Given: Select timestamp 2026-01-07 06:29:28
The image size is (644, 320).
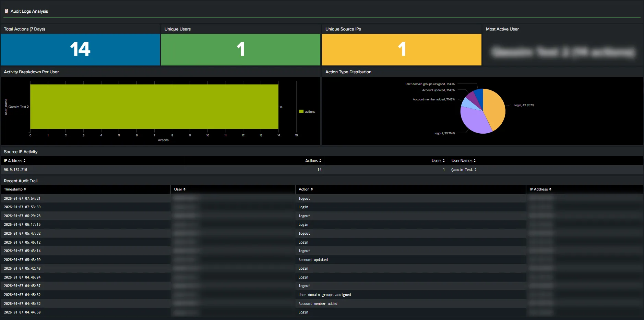Looking at the screenshot, I should point(22,216).
